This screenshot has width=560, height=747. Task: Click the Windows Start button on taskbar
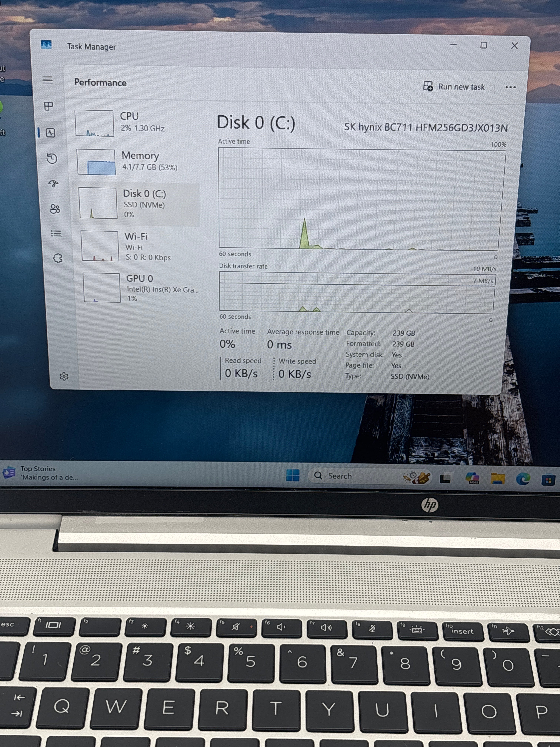coord(293,475)
